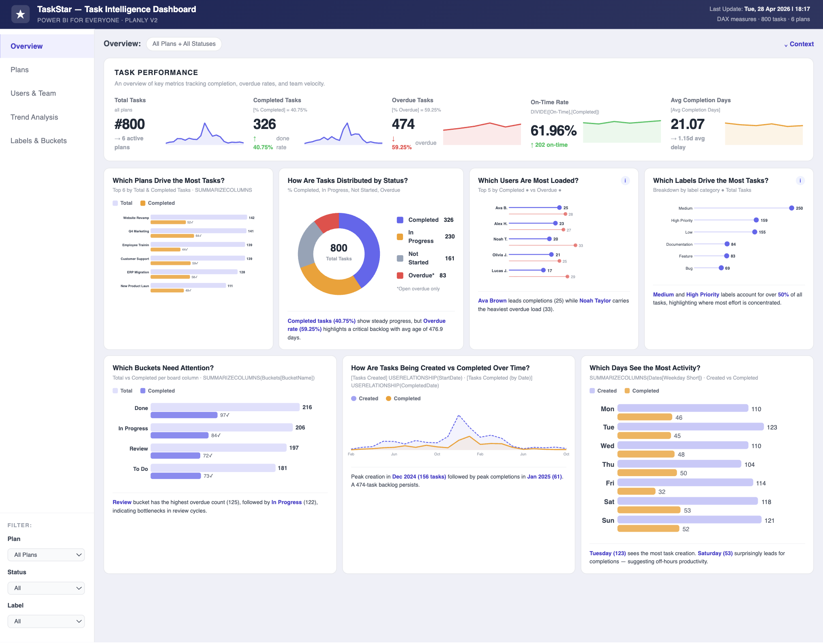Viewport: 823px width, 644px height.
Task: Click the Overdue Tasks red area sparkline
Action: click(482, 133)
